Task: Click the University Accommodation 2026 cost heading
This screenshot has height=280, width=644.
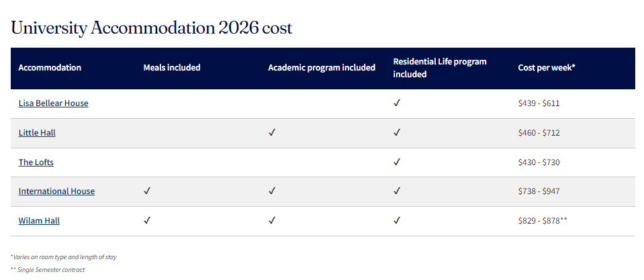Action: [151, 28]
